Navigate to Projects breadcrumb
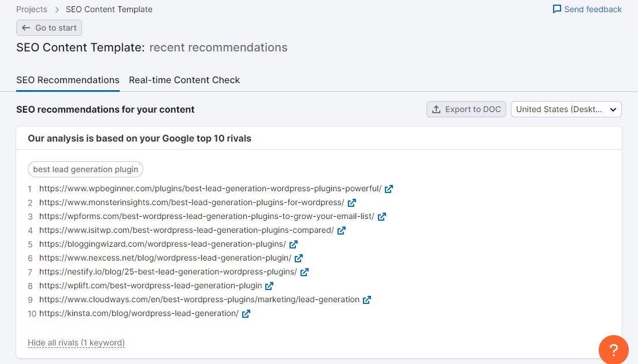Screen dimensions: 638x364 [32, 9]
